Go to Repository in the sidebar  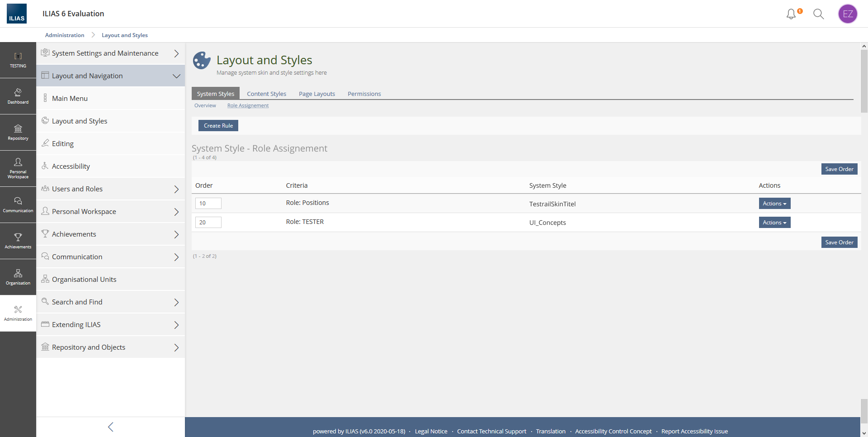click(18, 132)
